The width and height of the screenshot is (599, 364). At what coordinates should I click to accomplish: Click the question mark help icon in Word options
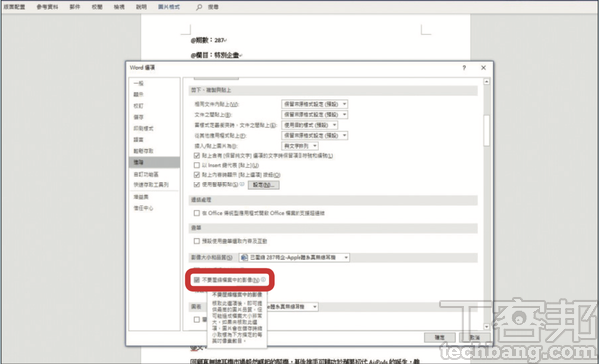point(464,68)
